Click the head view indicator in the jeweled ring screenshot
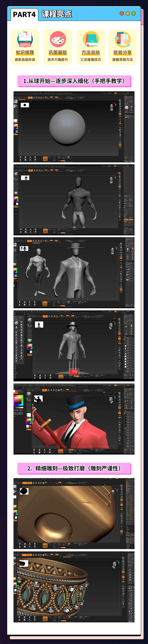This screenshot has width=148, height=644. point(115,565)
